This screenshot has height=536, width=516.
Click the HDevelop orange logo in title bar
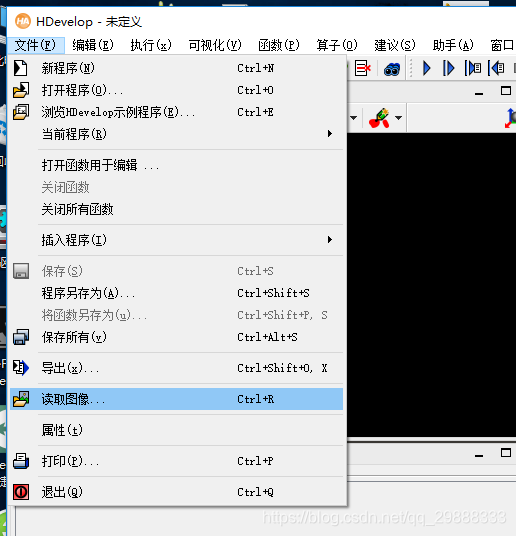click(x=23, y=22)
